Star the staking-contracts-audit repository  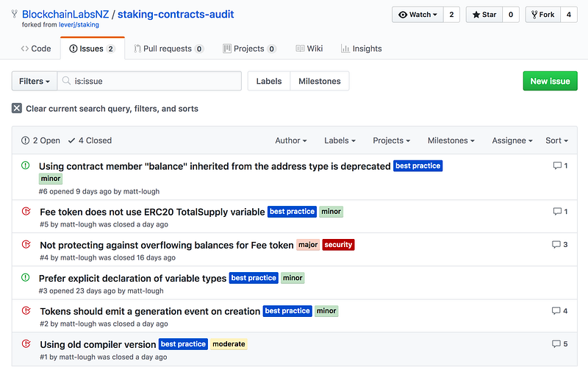(484, 15)
